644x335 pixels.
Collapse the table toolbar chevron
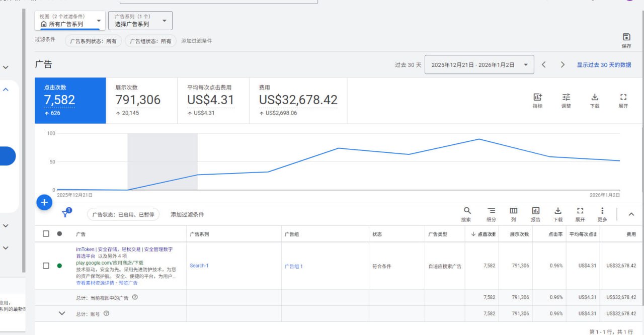(631, 214)
